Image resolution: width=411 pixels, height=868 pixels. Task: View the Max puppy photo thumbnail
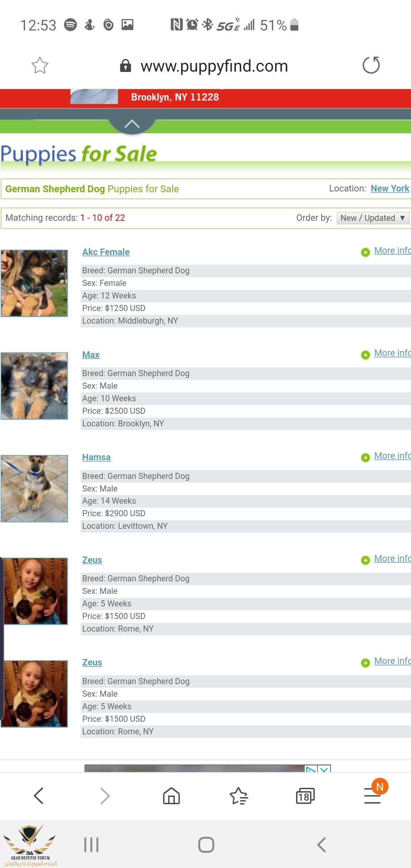(x=34, y=386)
